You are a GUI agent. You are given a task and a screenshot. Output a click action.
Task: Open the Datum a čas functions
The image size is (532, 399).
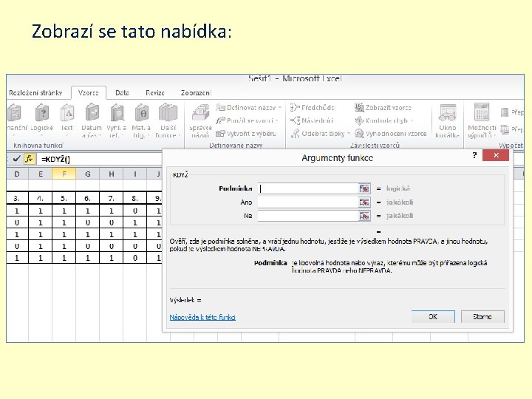[x=92, y=120]
